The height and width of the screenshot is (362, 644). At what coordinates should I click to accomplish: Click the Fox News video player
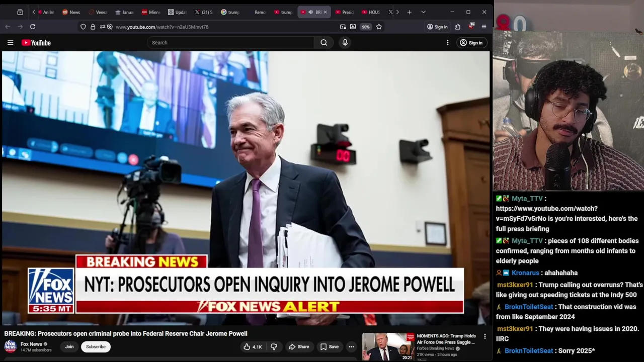click(246, 188)
